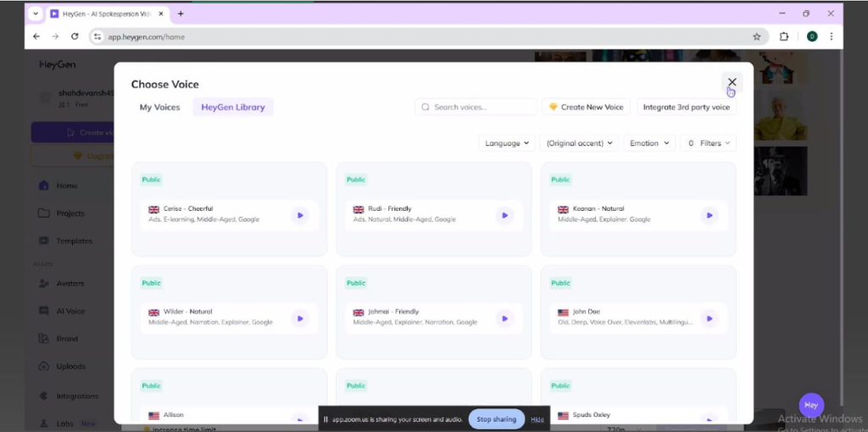This screenshot has width=868, height=432.
Task: Reload the page in Chrome
Action: point(75,36)
